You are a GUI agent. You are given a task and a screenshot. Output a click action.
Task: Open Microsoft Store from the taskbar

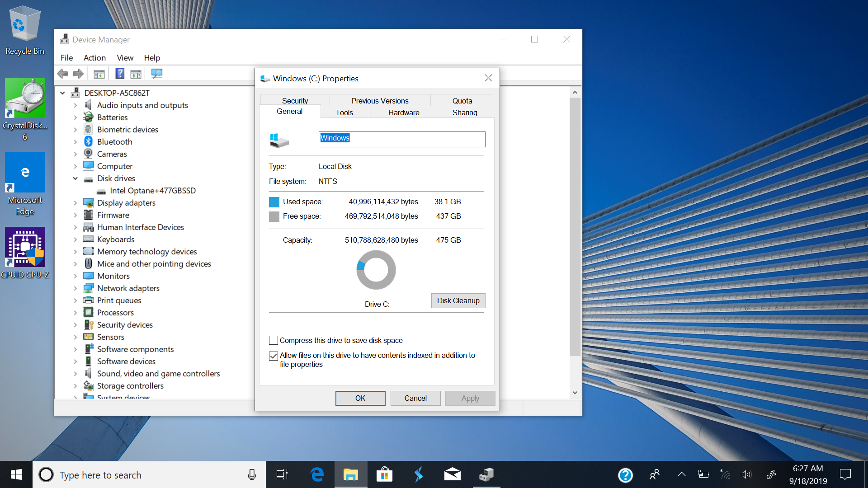(x=384, y=474)
